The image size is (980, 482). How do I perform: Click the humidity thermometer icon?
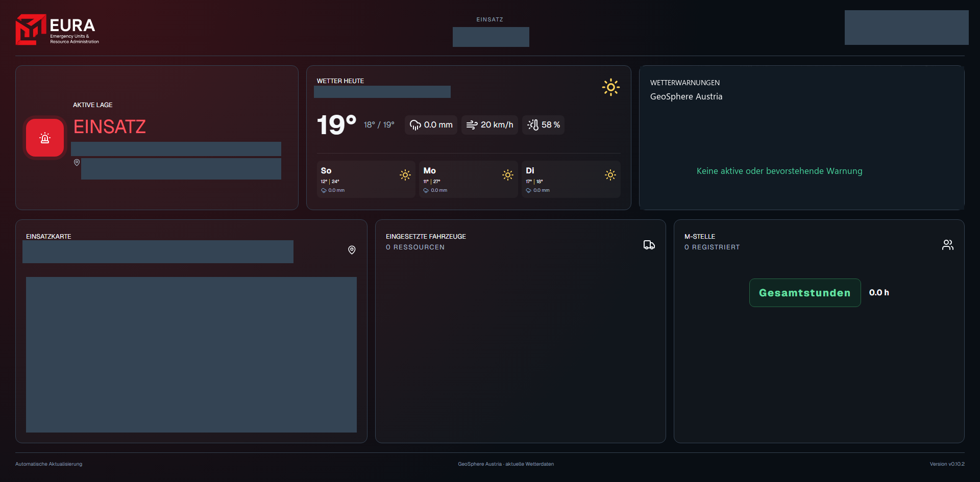pyautogui.click(x=533, y=125)
